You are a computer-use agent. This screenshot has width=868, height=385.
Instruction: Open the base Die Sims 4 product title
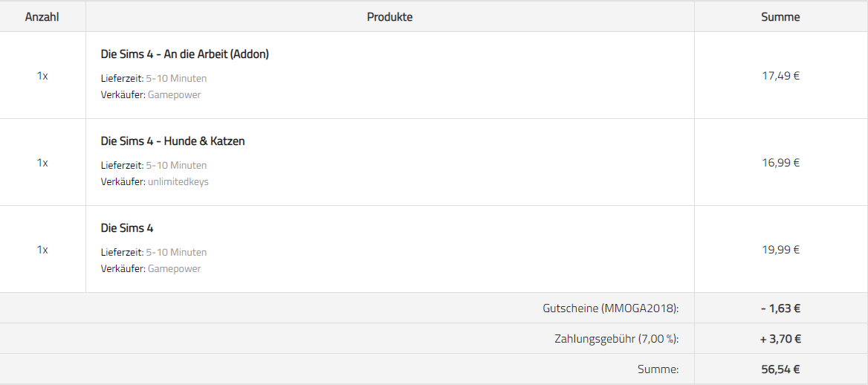pos(127,228)
